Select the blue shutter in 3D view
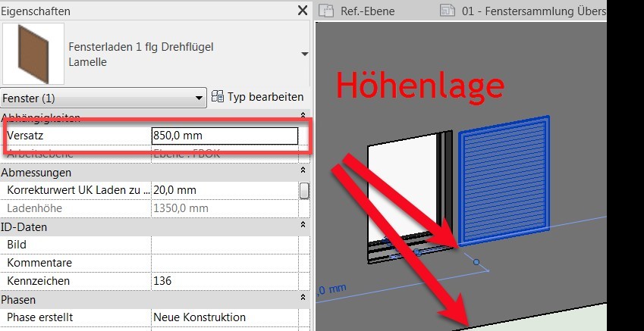The height and width of the screenshot is (331, 644). [x=503, y=182]
